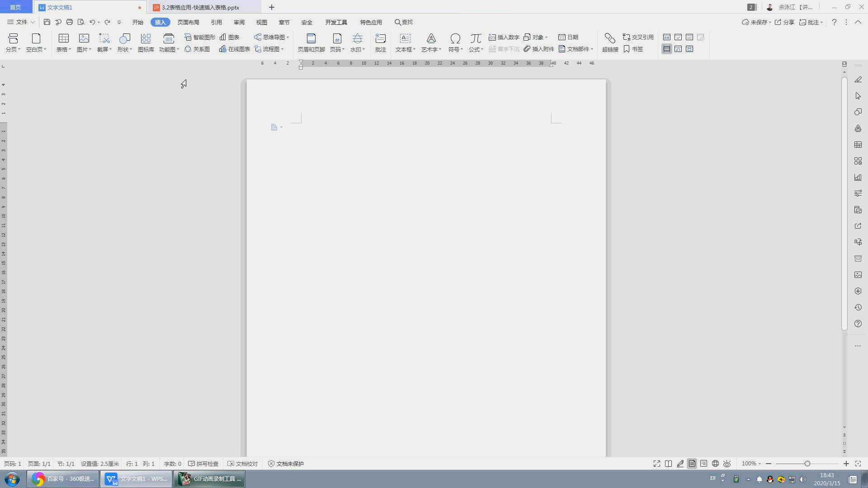Viewport: 868px width, 488px height.
Task: Open the 表格 table insert tool
Action: pyautogui.click(x=64, y=38)
